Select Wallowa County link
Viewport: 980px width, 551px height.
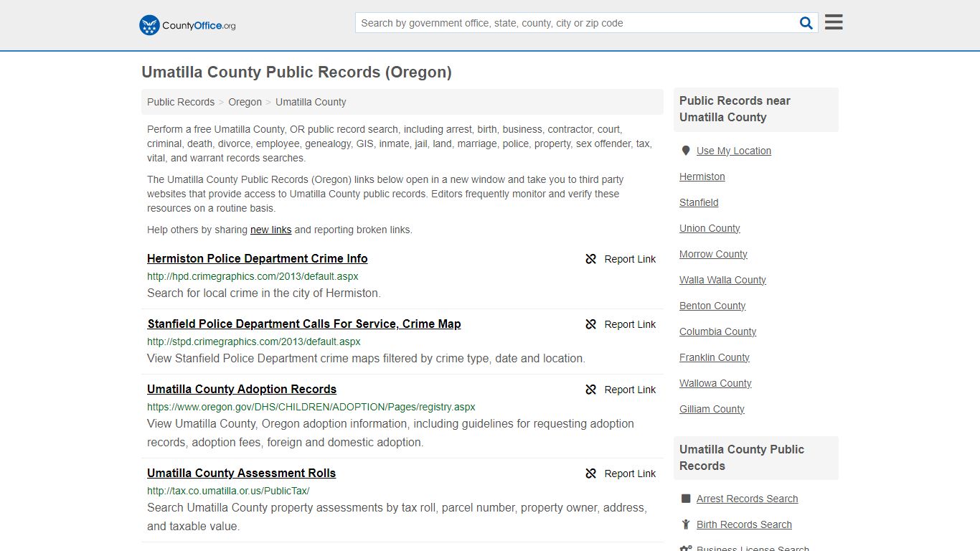715,383
